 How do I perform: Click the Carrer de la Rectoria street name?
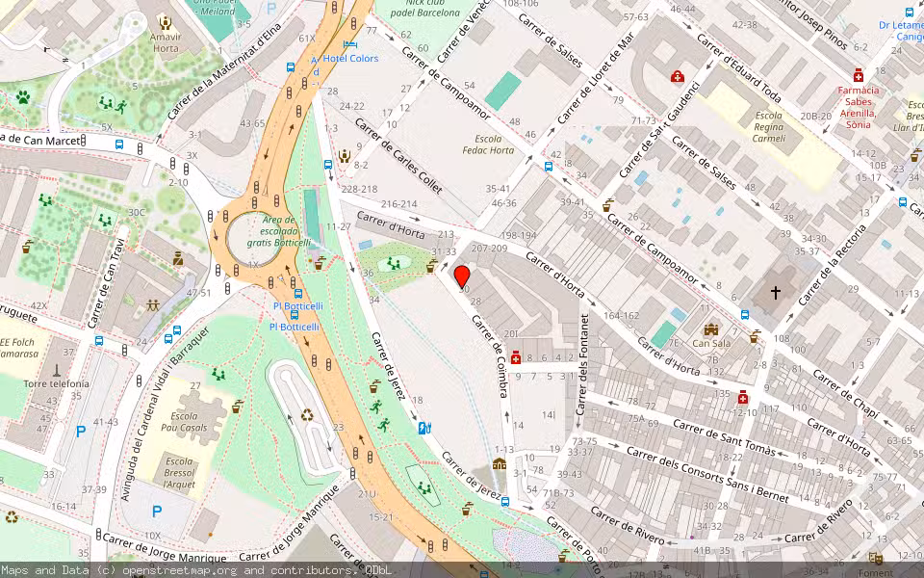833,266
